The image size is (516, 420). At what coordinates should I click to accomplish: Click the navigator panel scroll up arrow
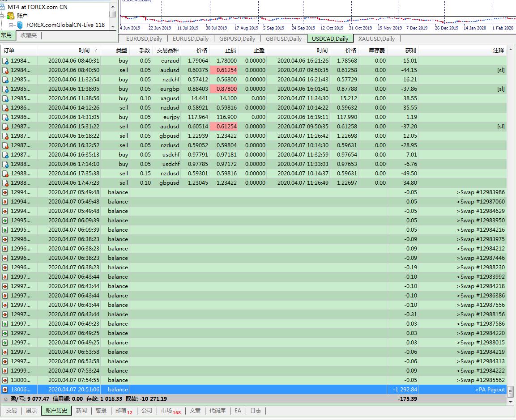(x=112, y=7)
